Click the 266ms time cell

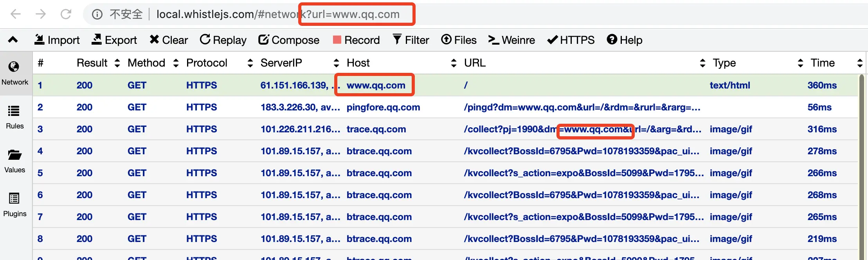tap(822, 173)
